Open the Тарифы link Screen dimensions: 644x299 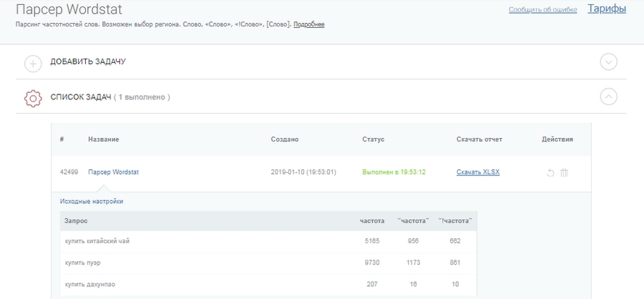click(x=607, y=9)
